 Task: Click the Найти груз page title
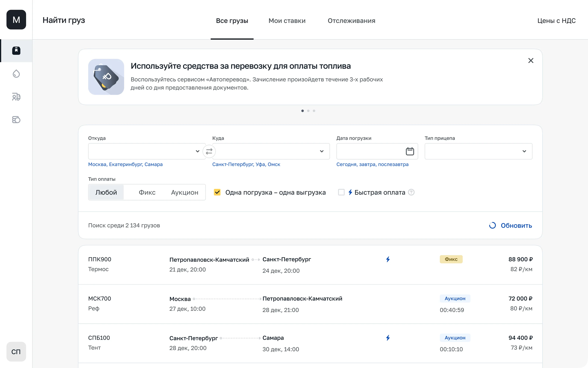click(x=64, y=20)
